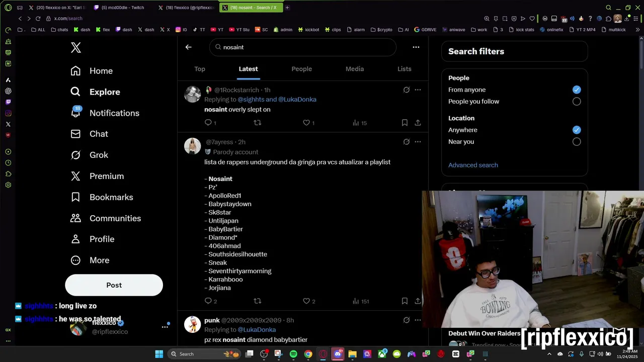Open Communities in the sidebar
Viewport: 644px width, 362px height.
(106, 218)
